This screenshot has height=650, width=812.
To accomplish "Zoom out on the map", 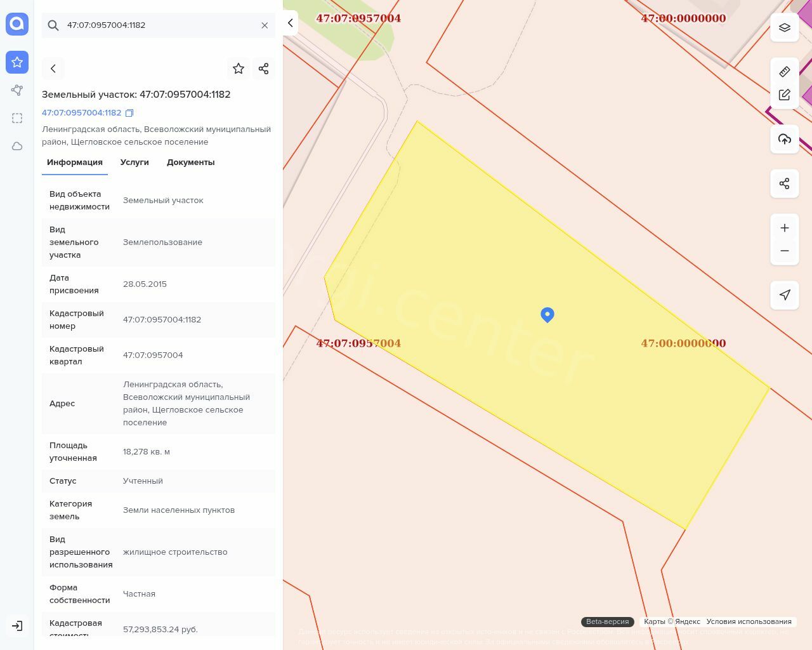I will 785,251.
